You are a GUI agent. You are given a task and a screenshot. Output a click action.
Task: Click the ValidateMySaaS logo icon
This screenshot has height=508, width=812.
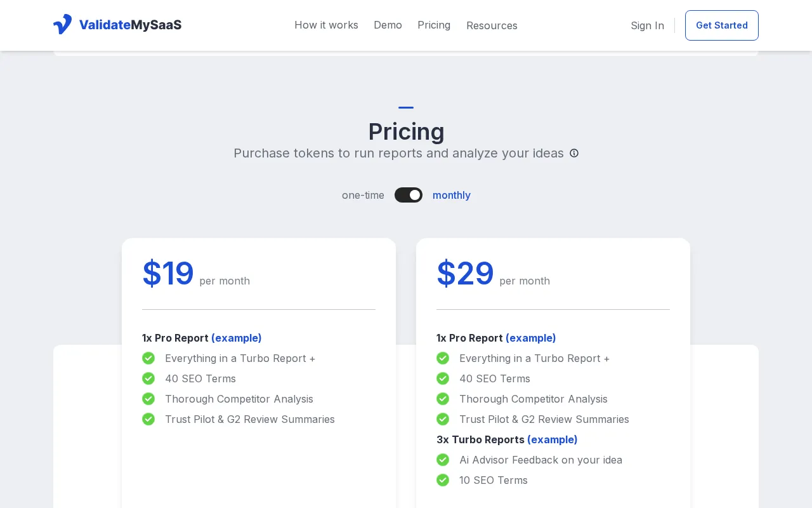pos(62,25)
